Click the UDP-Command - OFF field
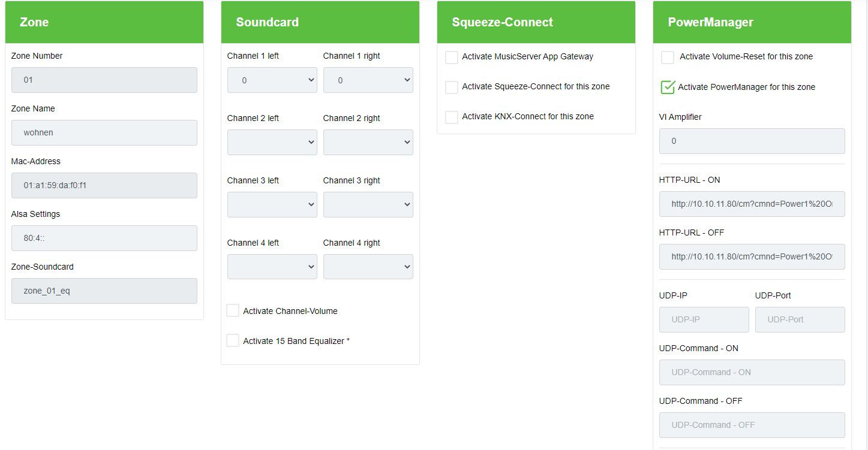Viewport: 868px width, 450px height. pyautogui.click(x=752, y=425)
